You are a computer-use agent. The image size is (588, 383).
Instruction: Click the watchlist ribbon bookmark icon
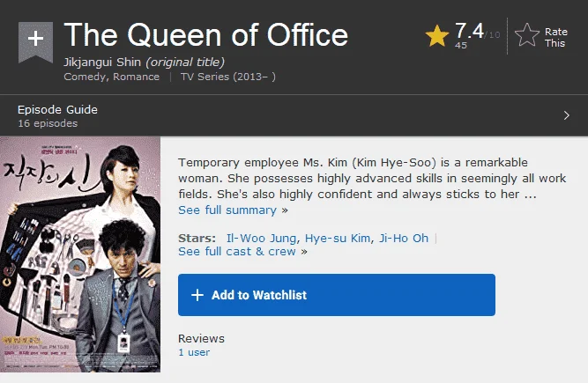click(x=35, y=42)
